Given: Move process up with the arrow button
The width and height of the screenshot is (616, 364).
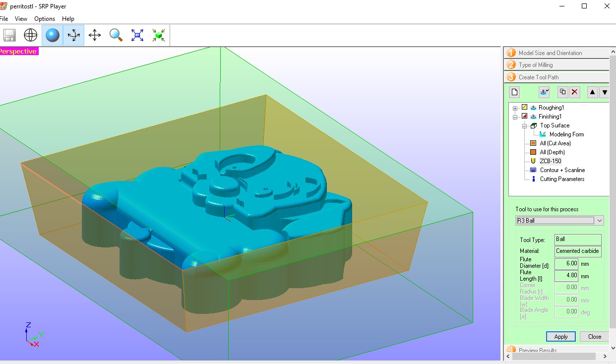Looking at the screenshot, I should point(593,92).
